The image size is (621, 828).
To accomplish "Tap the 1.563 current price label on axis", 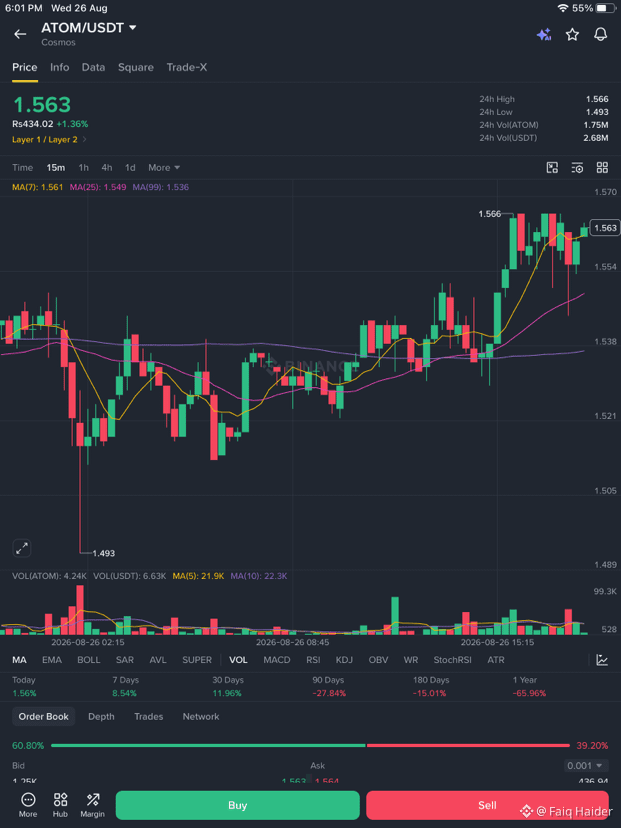I will [x=605, y=228].
